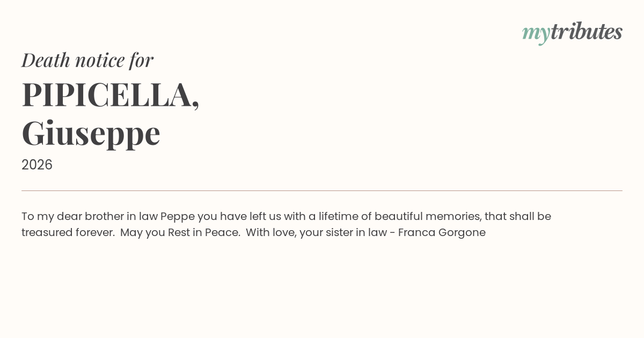Click the year 2026 text

pos(37,165)
